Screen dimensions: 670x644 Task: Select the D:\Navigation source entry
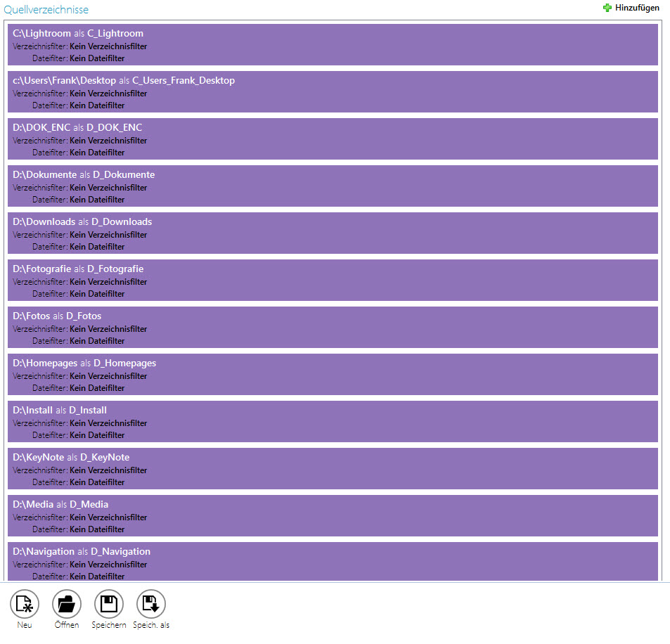(333, 562)
